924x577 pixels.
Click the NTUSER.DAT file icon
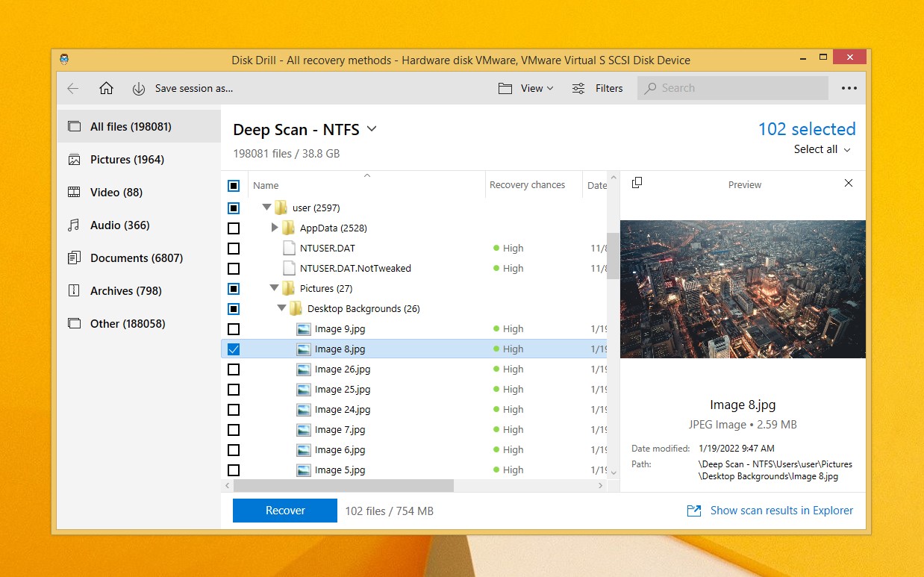pos(289,248)
